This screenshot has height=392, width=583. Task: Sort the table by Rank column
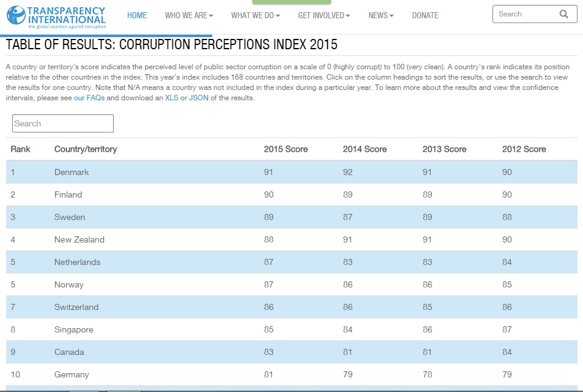pos(21,149)
